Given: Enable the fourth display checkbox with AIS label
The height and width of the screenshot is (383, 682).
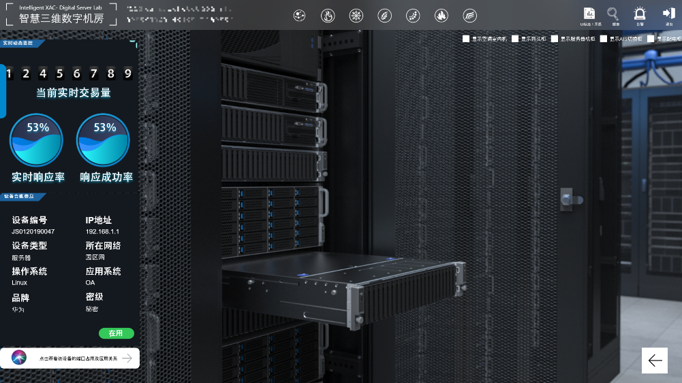Looking at the screenshot, I should click(604, 39).
